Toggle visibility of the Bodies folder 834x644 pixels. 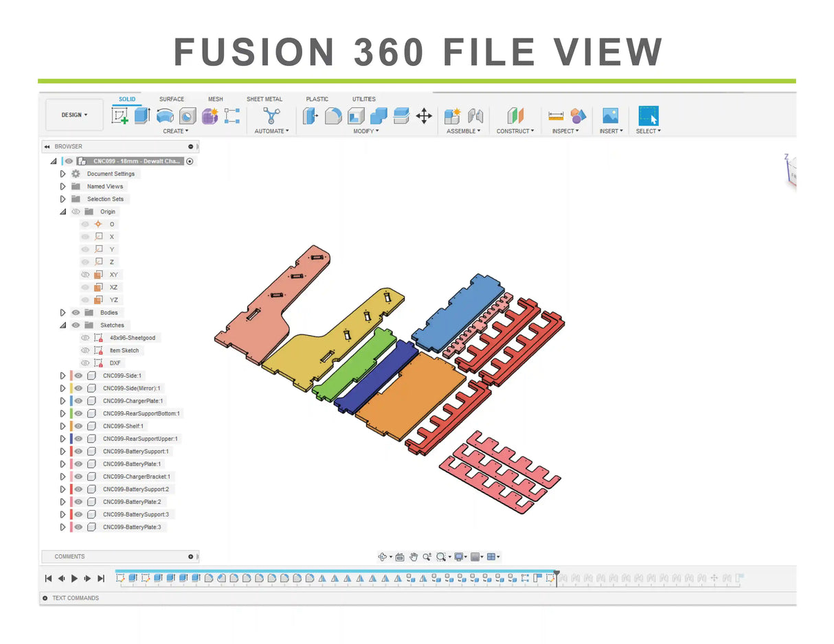(76, 312)
